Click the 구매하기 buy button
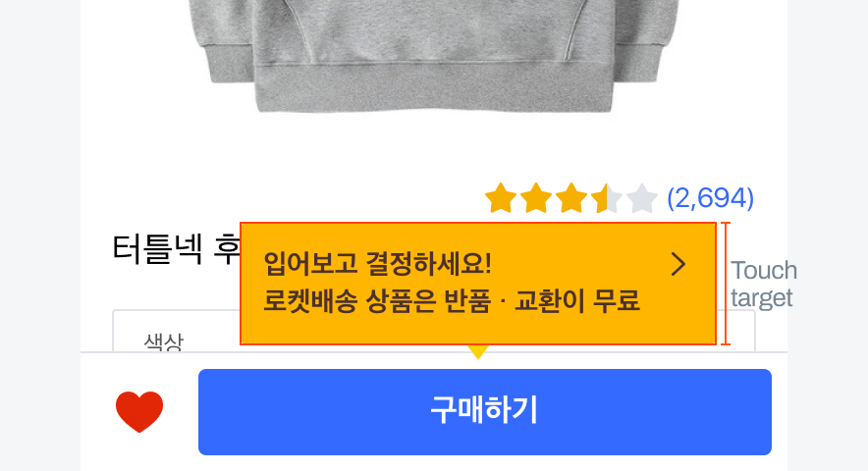The height and width of the screenshot is (471, 868). (485, 412)
